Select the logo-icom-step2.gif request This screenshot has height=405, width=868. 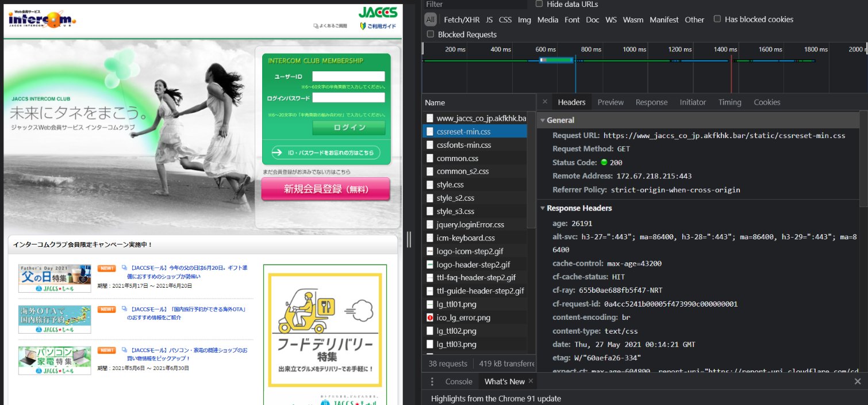tap(474, 251)
